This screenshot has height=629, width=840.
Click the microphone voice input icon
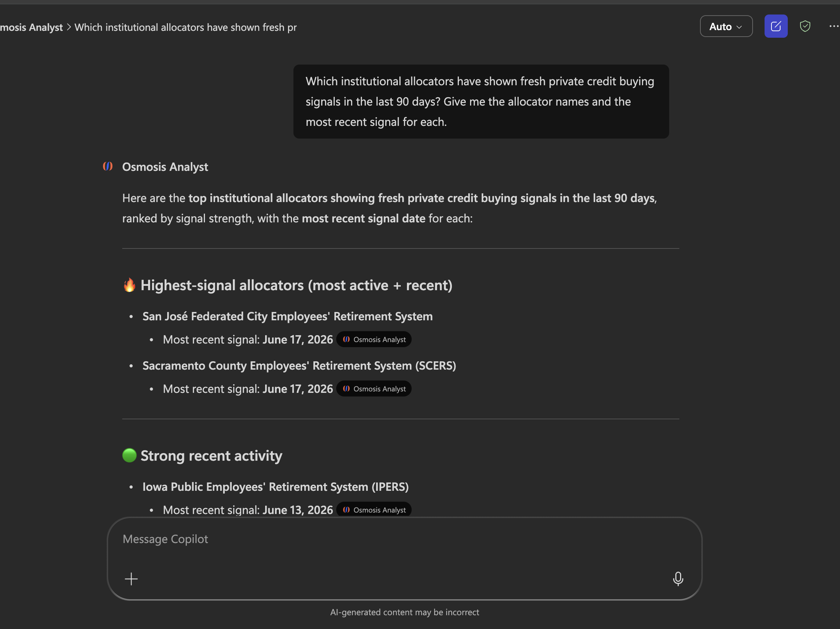pyautogui.click(x=678, y=579)
